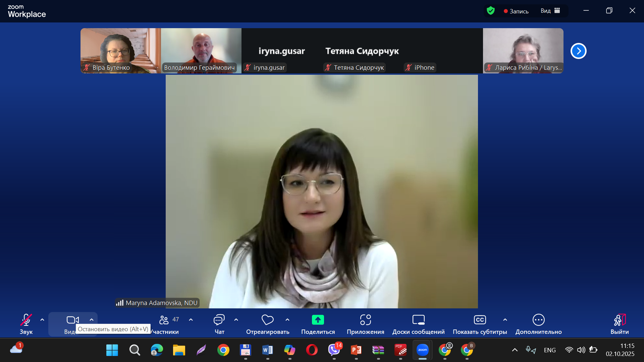
Task: Open Viber from the Windows taskbar
Action: click(334, 350)
